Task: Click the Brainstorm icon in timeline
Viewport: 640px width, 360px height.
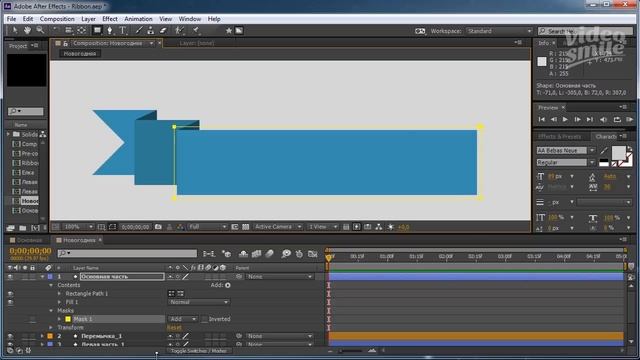Action: [x=286, y=254]
